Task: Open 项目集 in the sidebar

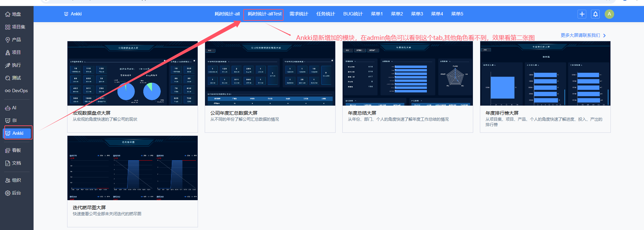Action: 15,27
